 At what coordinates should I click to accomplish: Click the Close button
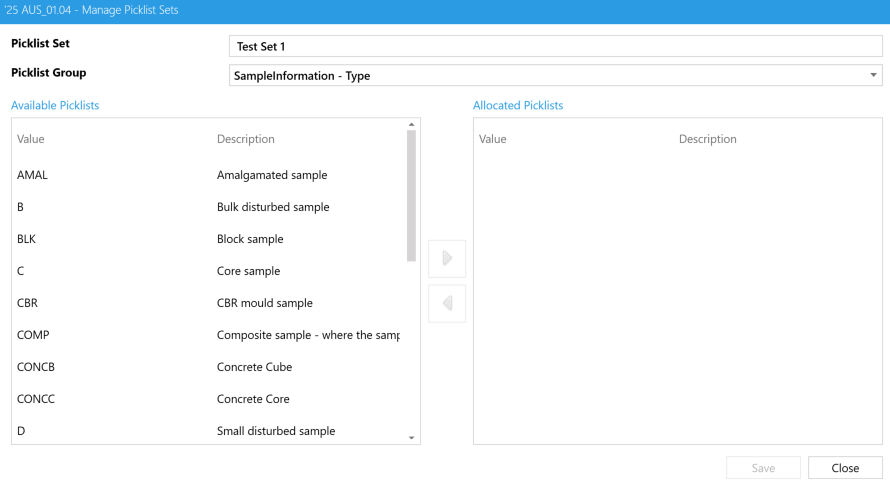click(845, 468)
